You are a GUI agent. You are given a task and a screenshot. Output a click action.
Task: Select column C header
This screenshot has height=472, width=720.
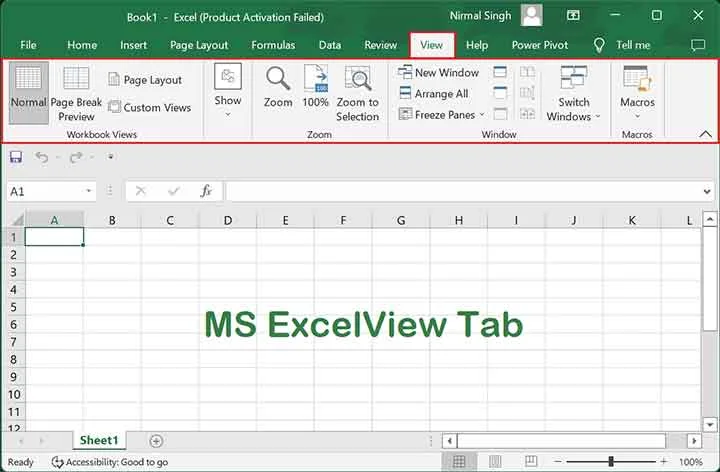pos(170,220)
